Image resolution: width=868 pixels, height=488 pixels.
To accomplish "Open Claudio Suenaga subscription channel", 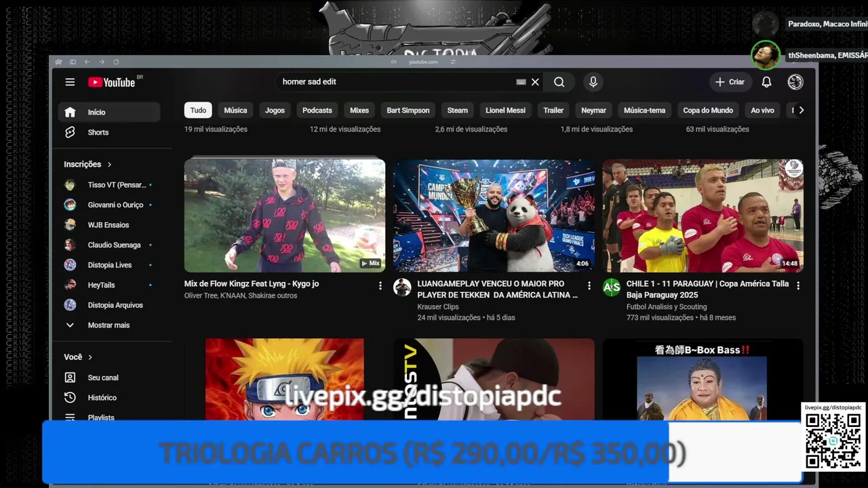I will coord(108,245).
